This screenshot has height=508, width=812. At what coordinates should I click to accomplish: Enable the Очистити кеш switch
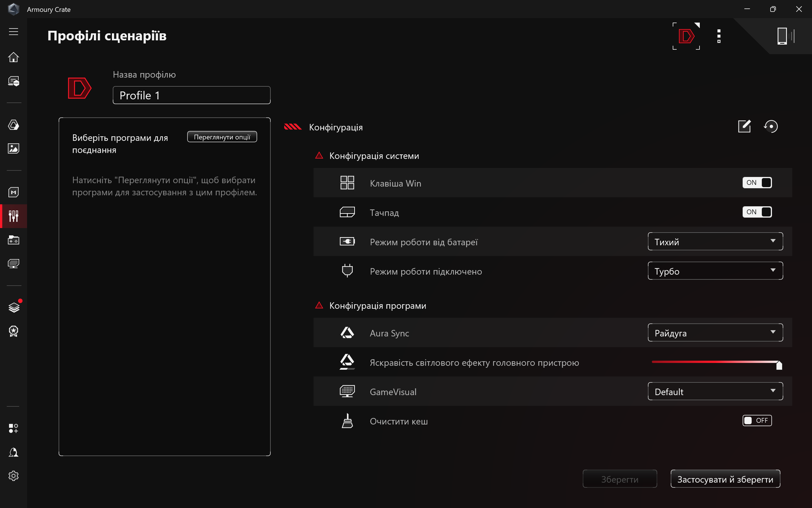(757, 420)
